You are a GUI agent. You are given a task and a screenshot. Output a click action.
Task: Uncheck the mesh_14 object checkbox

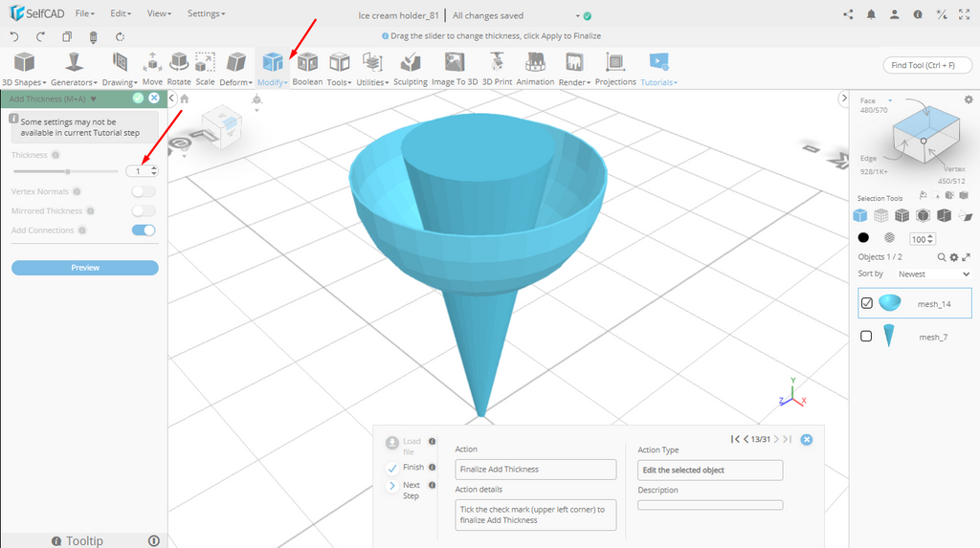coord(867,303)
